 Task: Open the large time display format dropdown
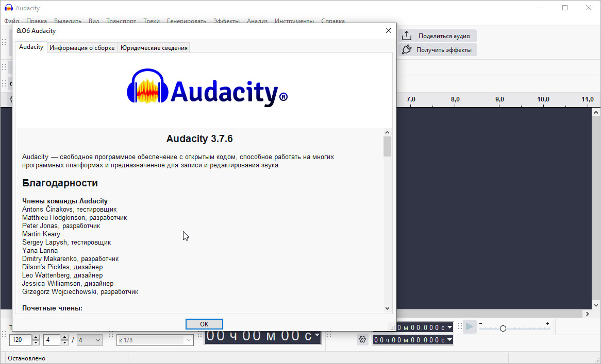tap(316, 336)
